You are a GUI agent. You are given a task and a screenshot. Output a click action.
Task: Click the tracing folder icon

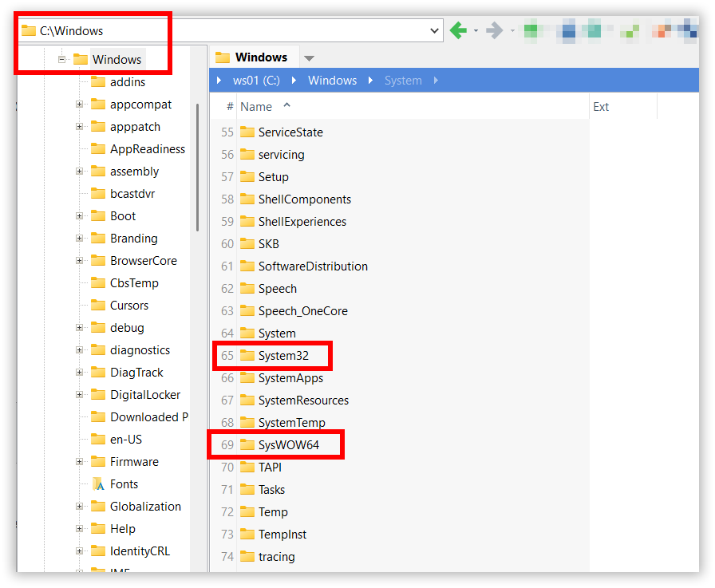[x=247, y=557]
